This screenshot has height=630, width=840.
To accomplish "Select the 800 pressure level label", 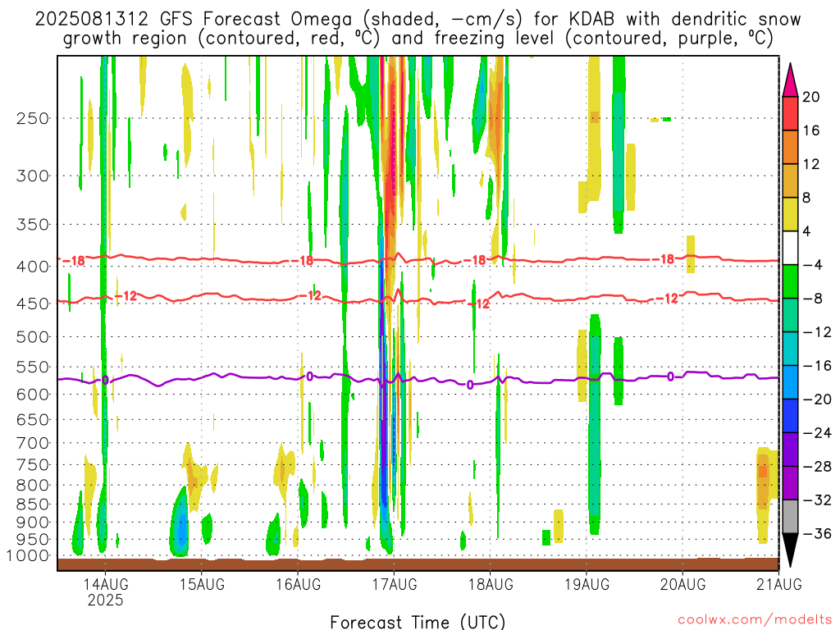I will [x=33, y=486].
